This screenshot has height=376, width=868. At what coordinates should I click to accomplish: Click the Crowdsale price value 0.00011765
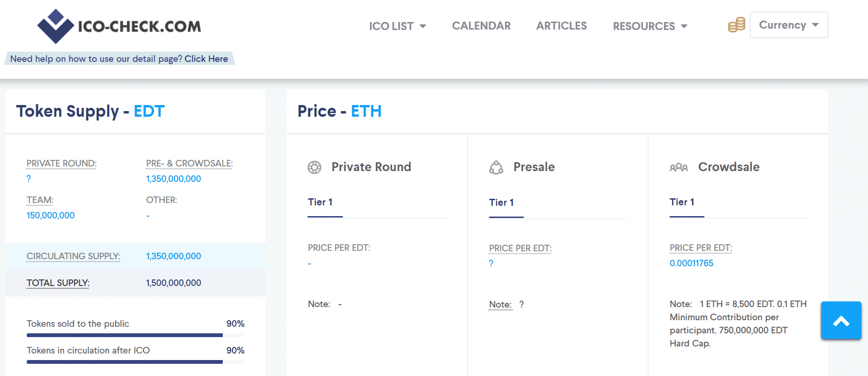[691, 263]
